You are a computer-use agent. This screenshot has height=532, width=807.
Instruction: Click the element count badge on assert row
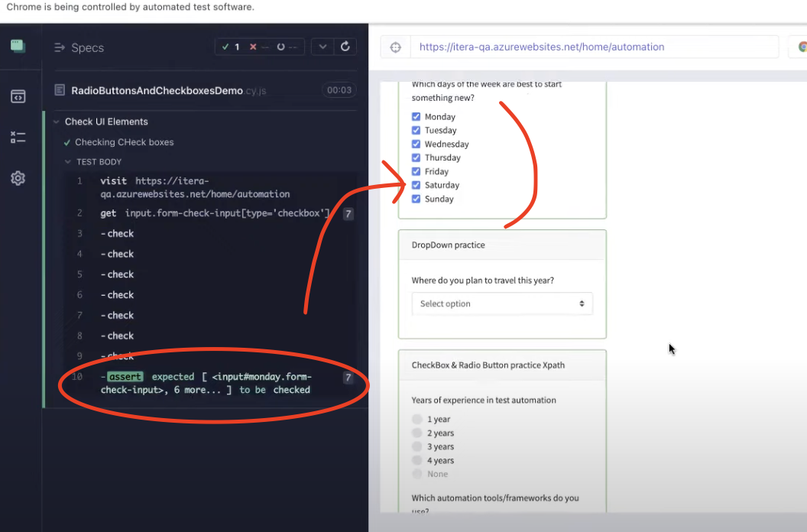pos(348,378)
